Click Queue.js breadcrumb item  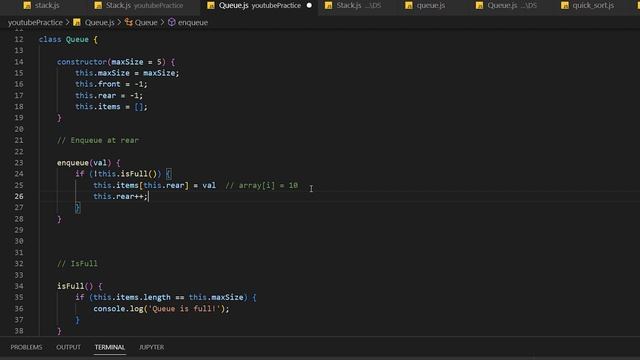(100, 22)
